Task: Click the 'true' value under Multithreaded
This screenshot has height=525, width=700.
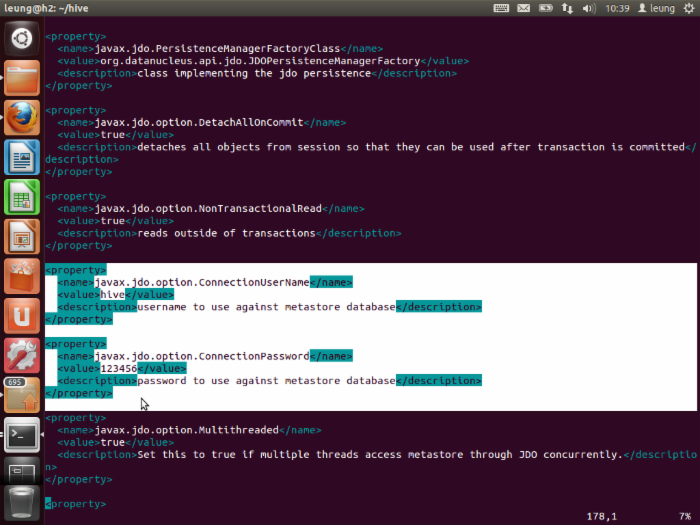Action: [112, 442]
